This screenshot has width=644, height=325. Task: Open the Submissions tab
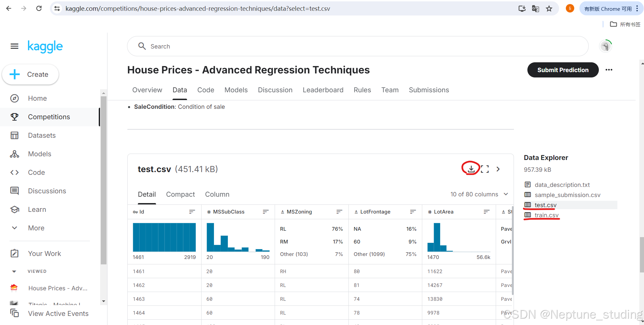pyautogui.click(x=429, y=90)
